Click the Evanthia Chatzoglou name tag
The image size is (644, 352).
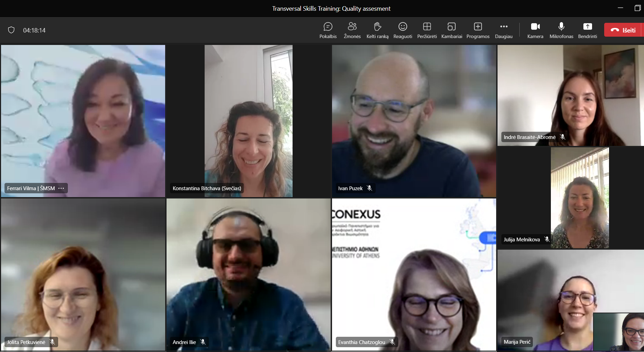tap(361, 342)
